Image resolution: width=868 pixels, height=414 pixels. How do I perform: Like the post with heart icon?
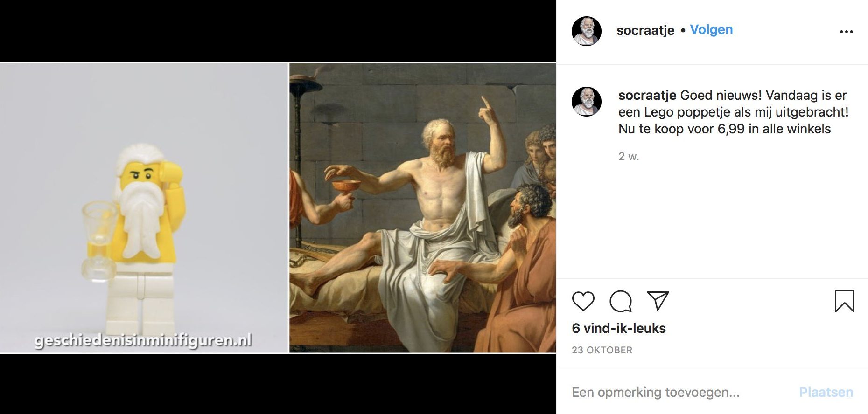583,301
